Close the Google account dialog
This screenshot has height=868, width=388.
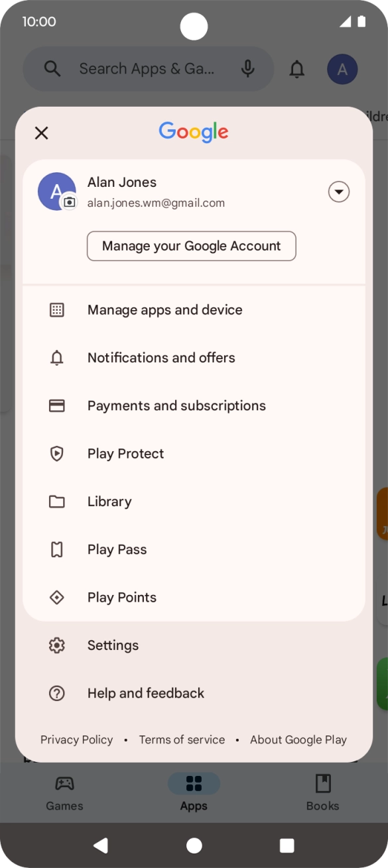[41, 133]
